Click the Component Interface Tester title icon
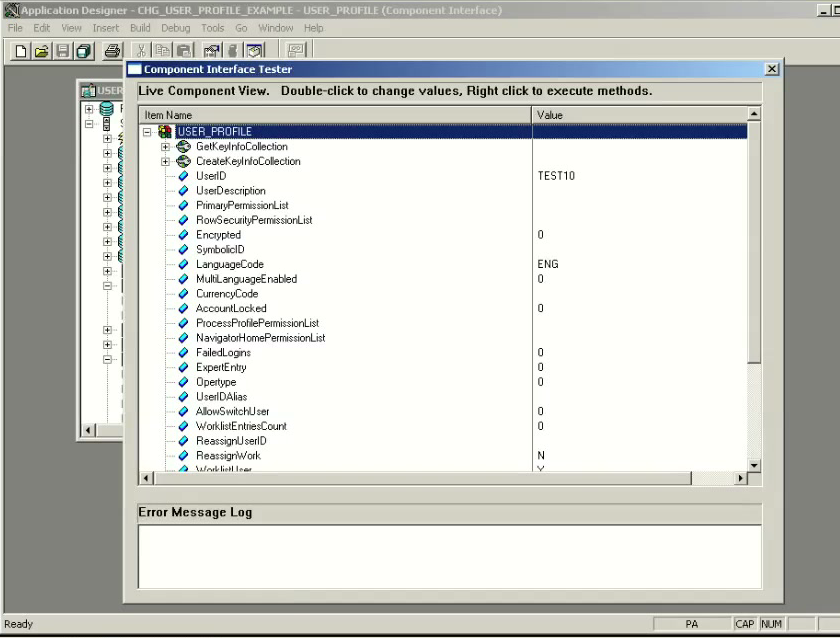This screenshot has width=840, height=638. [135, 69]
